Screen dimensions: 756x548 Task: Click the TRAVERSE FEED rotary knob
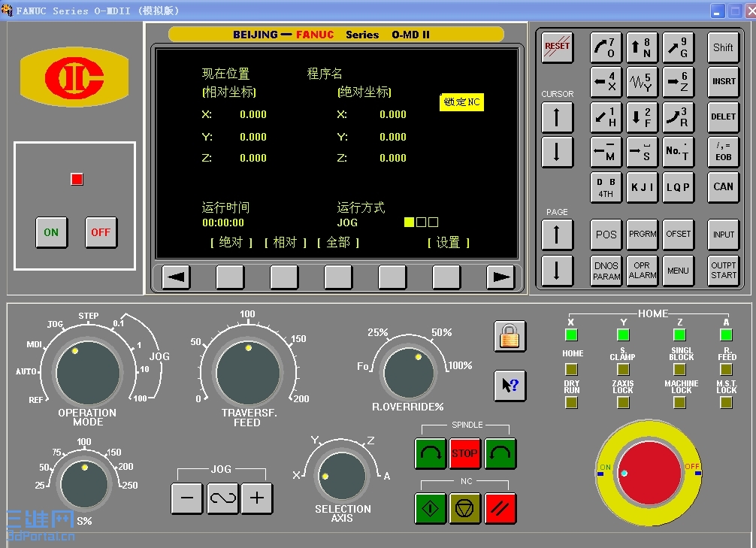[x=248, y=373]
